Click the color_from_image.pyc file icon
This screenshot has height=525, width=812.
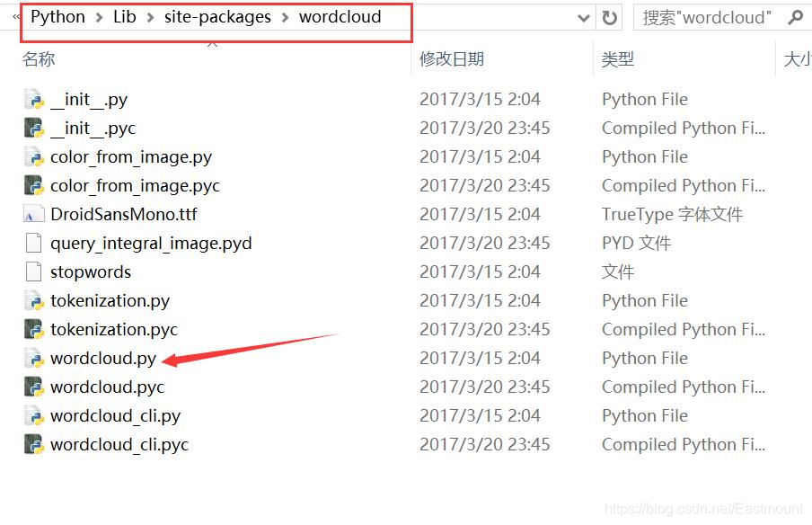pos(33,185)
